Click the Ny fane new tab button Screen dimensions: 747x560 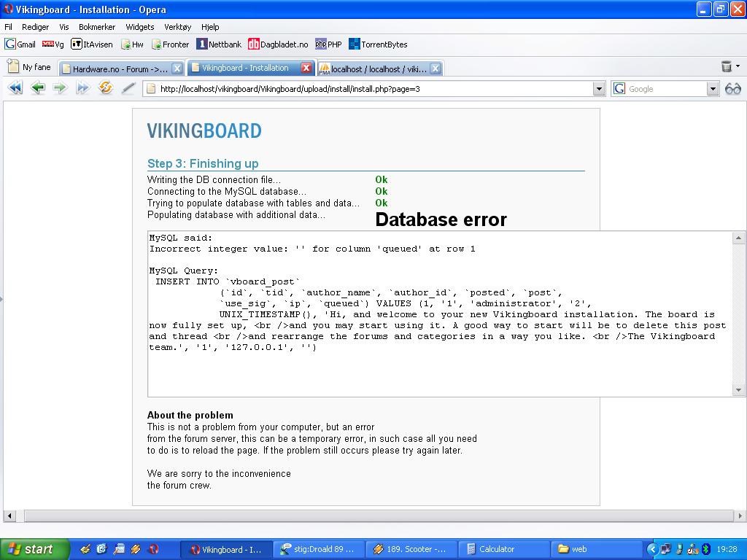[29, 67]
